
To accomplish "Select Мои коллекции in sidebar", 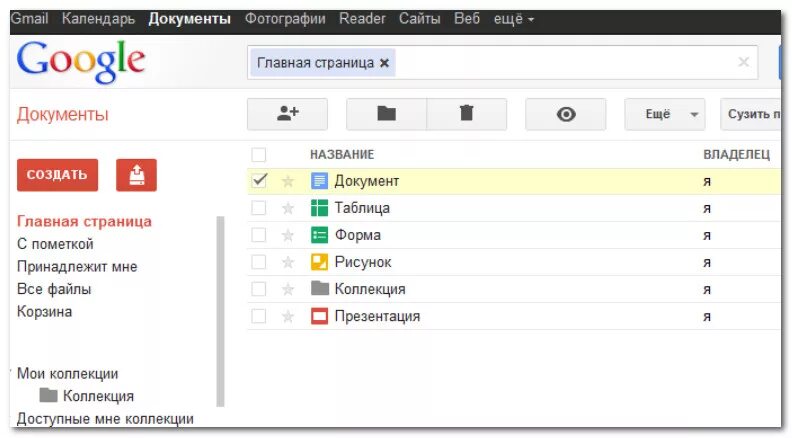I will pyautogui.click(x=68, y=374).
